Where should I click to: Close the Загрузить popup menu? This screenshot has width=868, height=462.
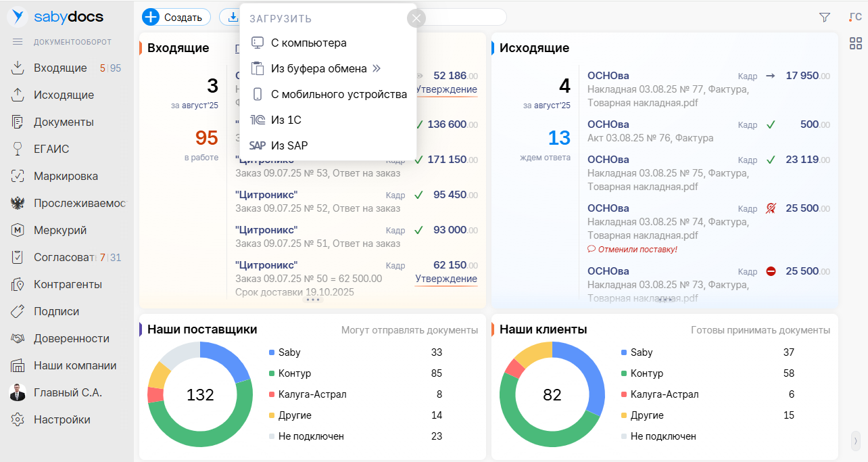click(416, 18)
